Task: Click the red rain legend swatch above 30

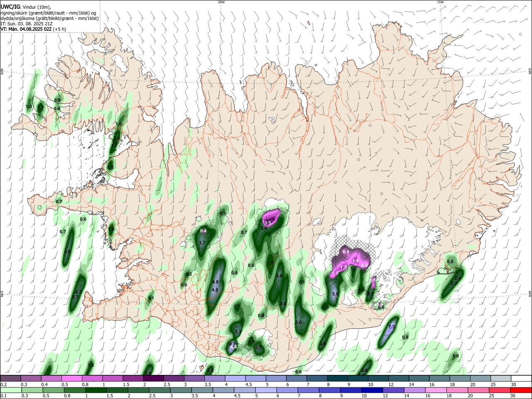Action: pyautogui.click(x=522, y=390)
